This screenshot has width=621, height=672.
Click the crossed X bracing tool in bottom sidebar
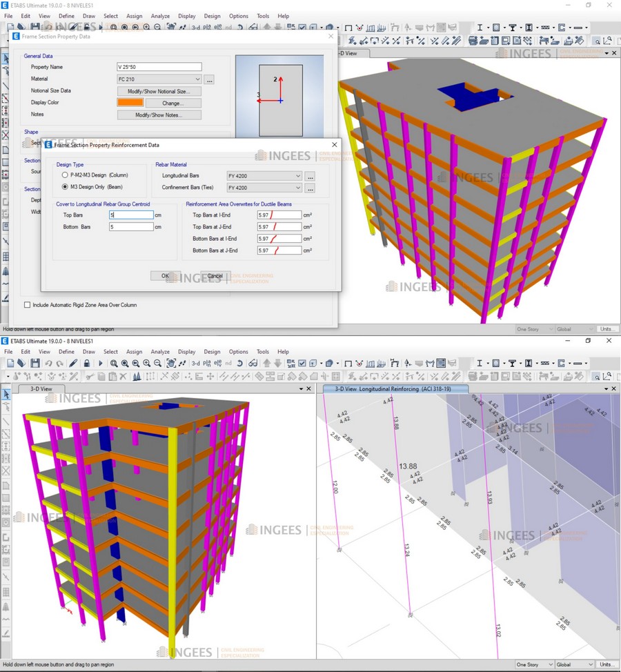coord(6,471)
